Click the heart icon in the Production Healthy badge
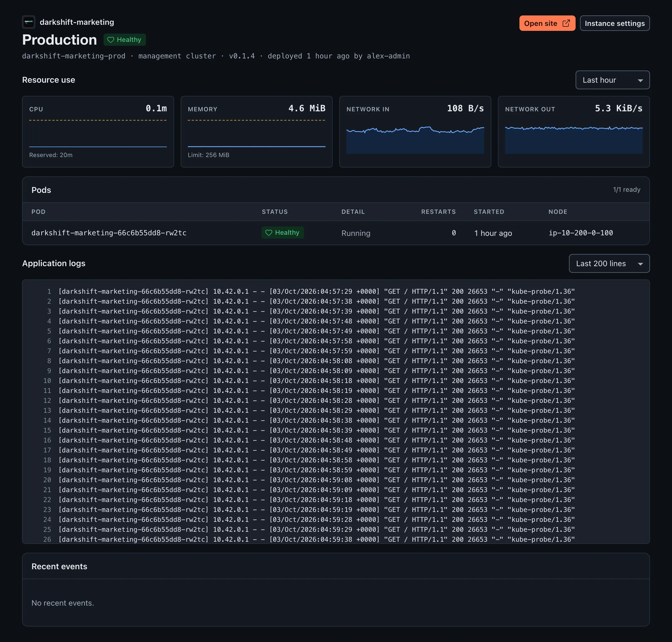The width and height of the screenshot is (672, 642). click(x=110, y=40)
